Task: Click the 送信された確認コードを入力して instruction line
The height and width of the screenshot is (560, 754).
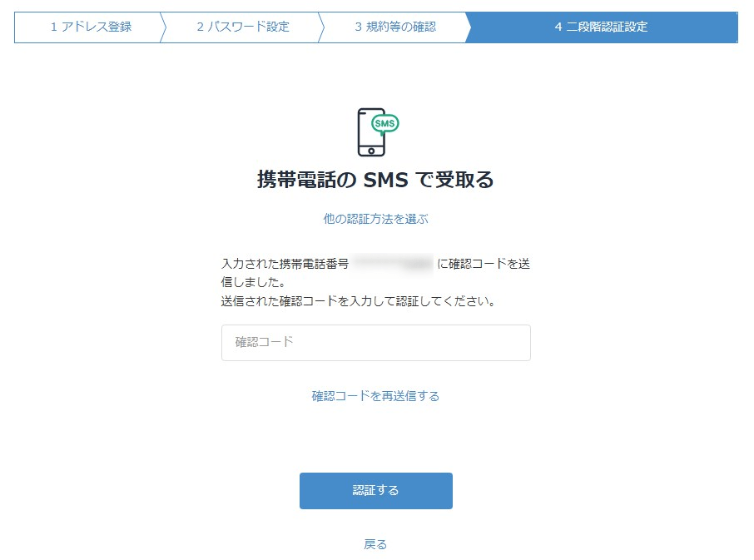Action: (358, 301)
